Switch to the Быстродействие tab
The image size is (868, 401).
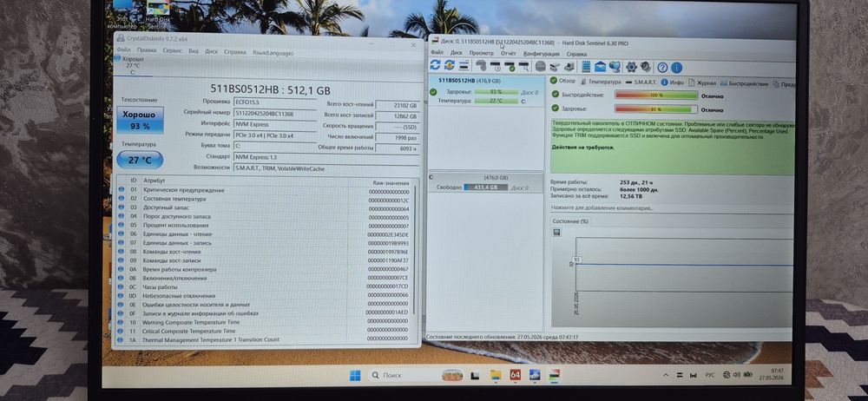(x=744, y=83)
